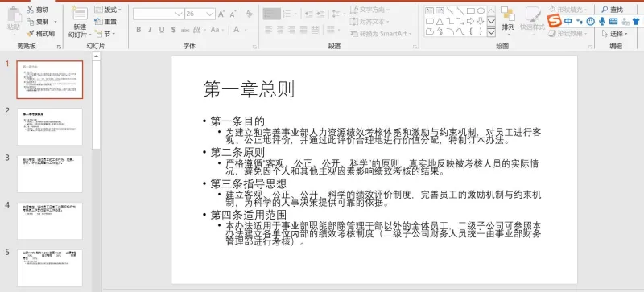Open the Select (选择) menu

click(x=614, y=33)
